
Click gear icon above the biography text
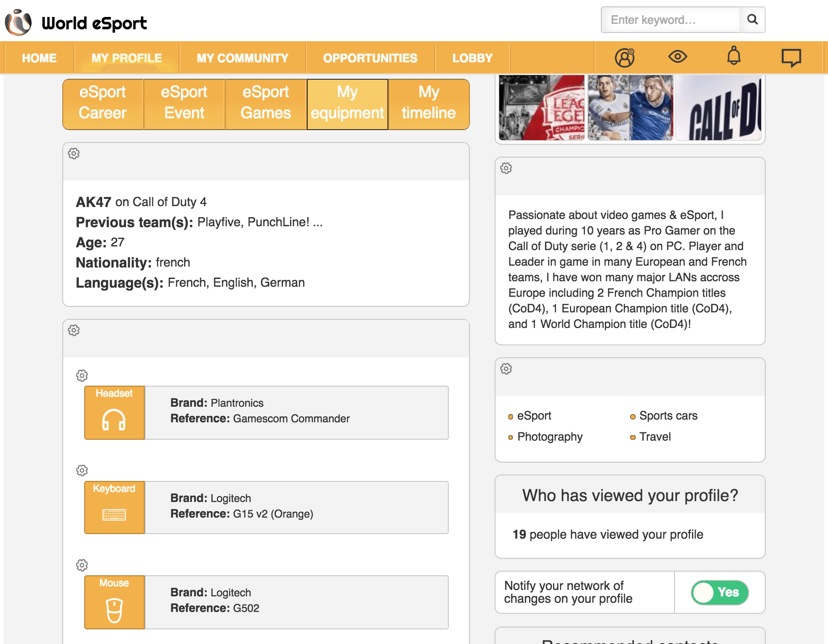[506, 168]
